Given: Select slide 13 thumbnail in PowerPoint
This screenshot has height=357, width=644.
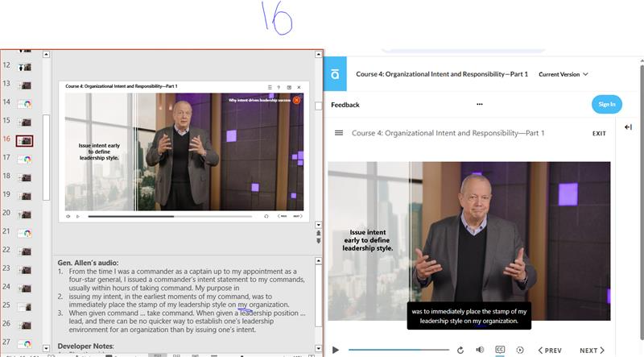Looking at the screenshot, I should click(25, 85).
